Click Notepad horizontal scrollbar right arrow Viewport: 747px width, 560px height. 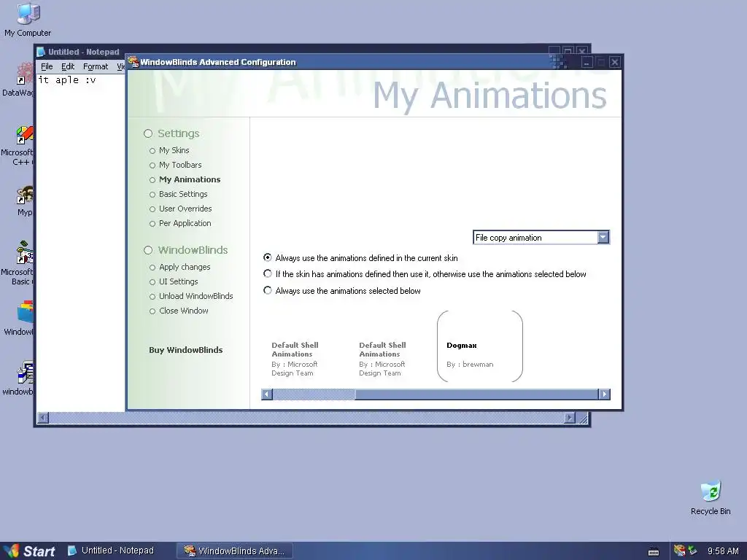[570, 418]
